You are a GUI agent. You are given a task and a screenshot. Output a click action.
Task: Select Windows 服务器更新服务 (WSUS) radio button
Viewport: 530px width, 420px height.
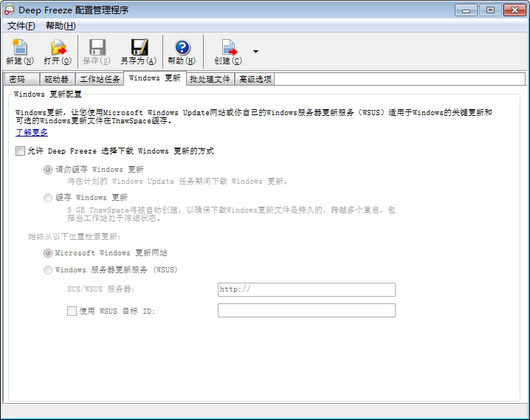48,269
